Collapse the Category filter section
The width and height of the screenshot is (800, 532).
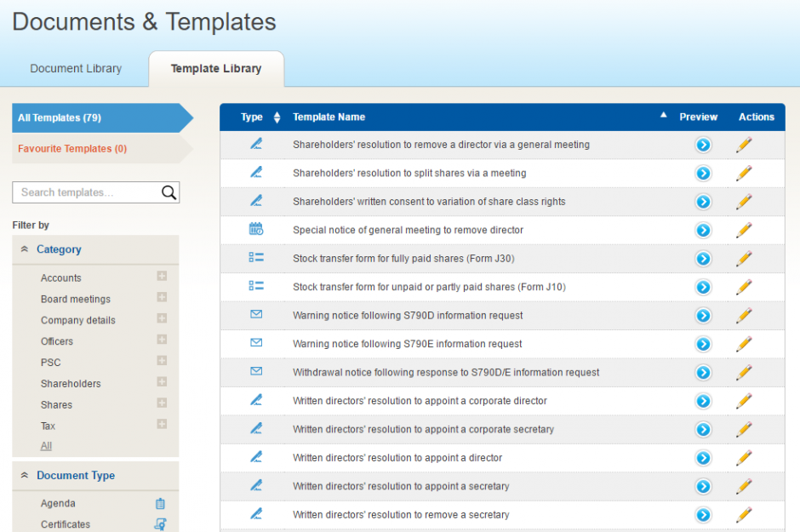point(25,249)
